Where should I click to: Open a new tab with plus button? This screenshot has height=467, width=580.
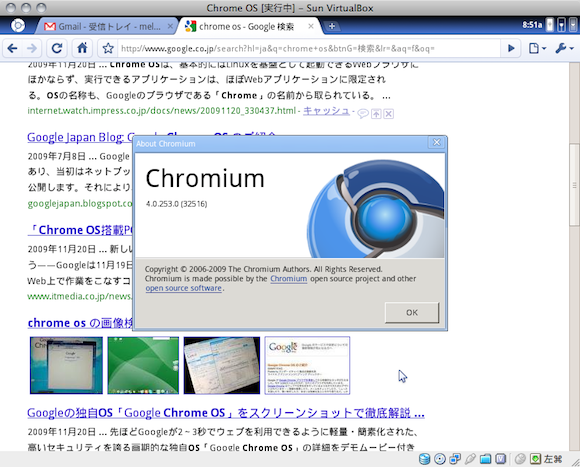click(x=332, y=26)
